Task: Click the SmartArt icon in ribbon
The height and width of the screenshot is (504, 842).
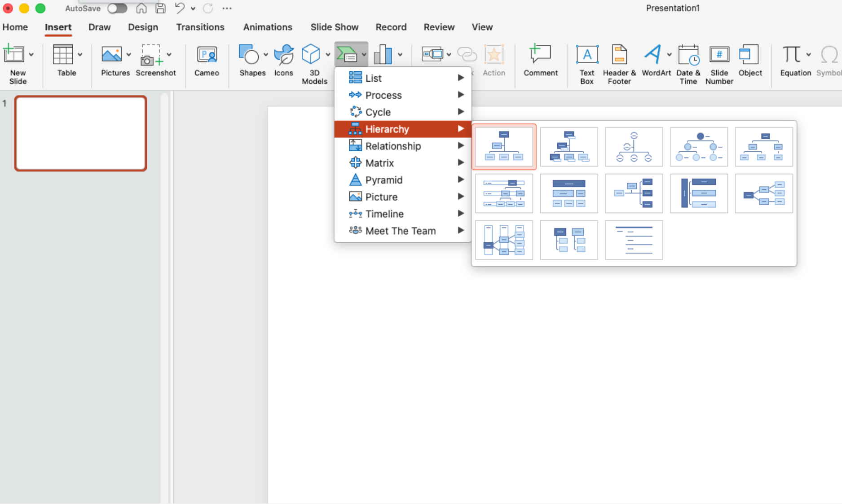Action: tap(347, 55)
